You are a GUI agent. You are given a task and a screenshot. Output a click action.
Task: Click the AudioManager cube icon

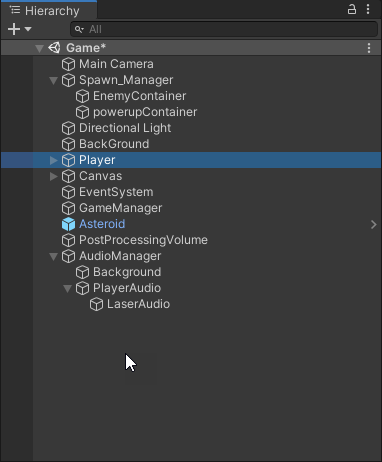coord(68,256)
